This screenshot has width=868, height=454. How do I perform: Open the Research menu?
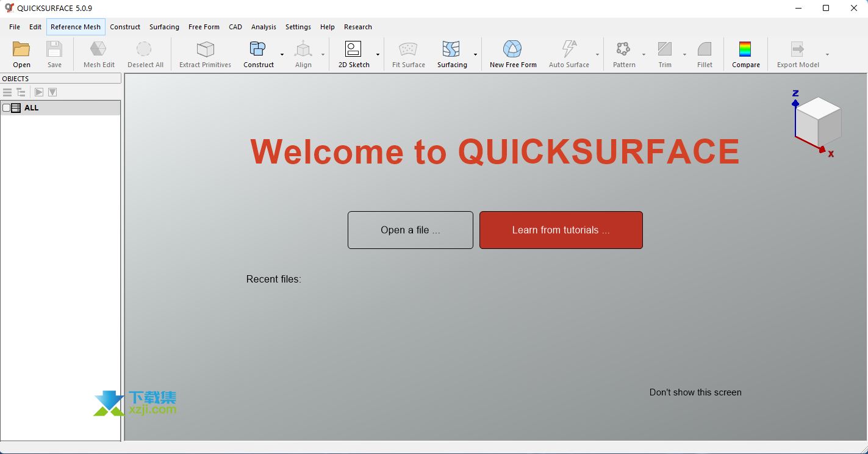point(358,27)
